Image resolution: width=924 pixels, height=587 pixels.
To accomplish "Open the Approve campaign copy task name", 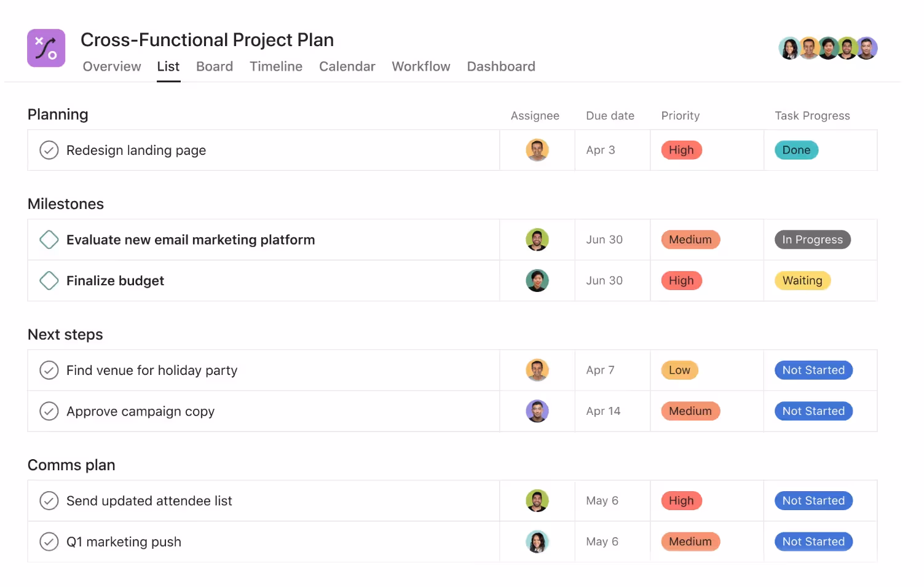I will coord(140,411).
